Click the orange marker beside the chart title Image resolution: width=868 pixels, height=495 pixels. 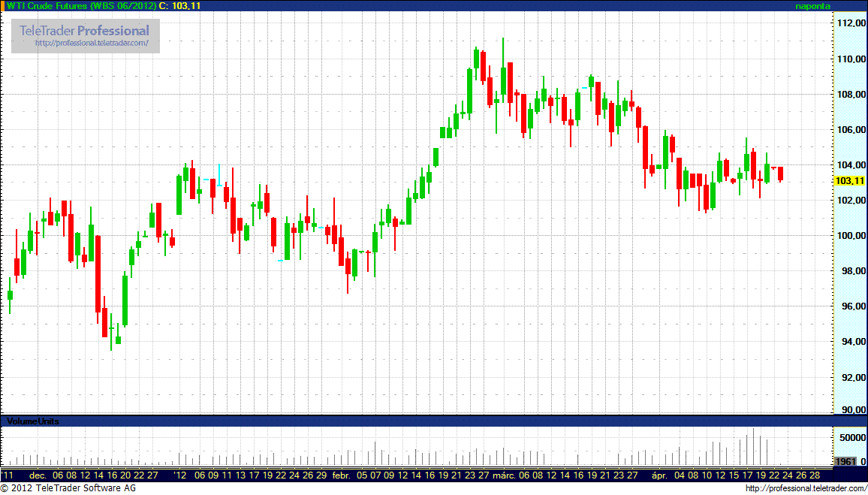[3, 5]
